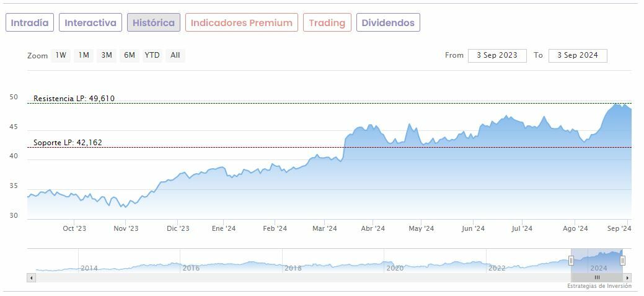Screen dimensions: 644x296
Task: Go to the Trading tab
Action: pos(327,23)
